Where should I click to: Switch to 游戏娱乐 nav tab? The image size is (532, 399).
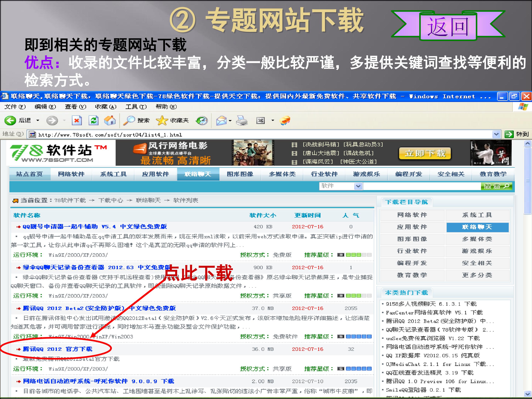366,174
